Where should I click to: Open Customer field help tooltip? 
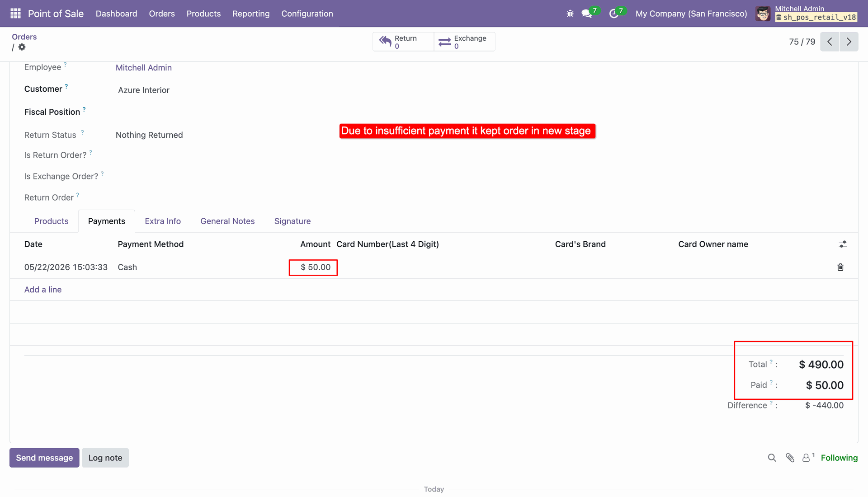[x=66, y=86]
